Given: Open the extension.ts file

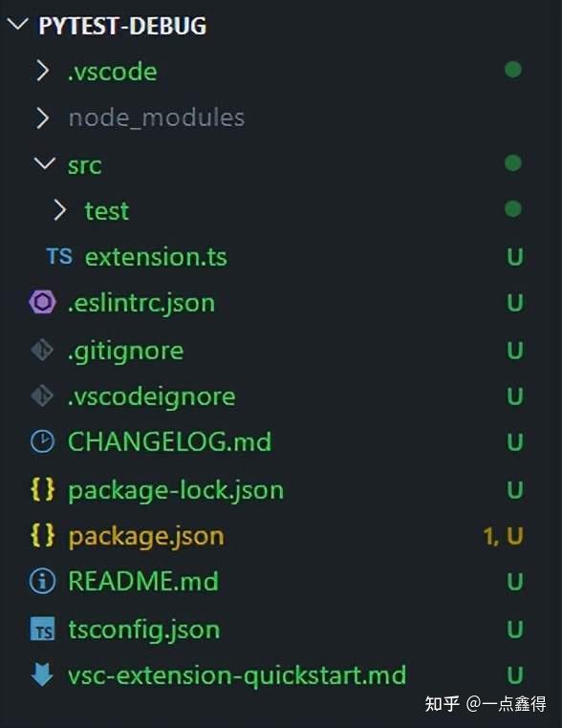Looking at the screenshot, I should tap(156, 257).
